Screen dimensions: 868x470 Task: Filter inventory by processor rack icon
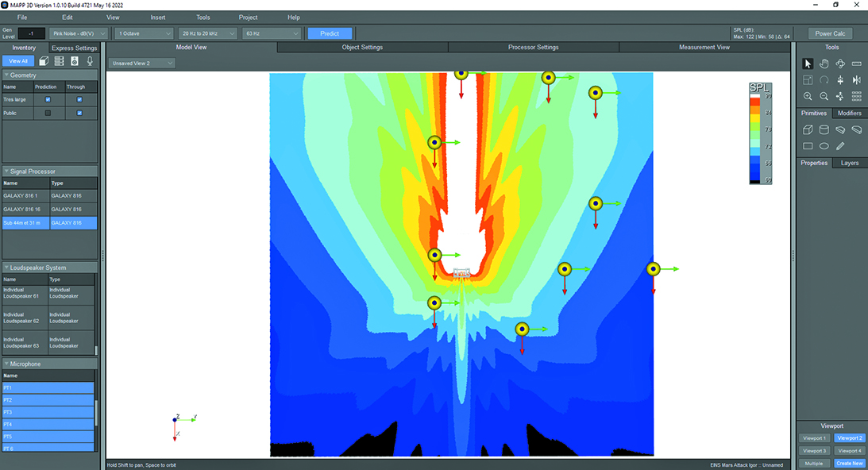59,61
